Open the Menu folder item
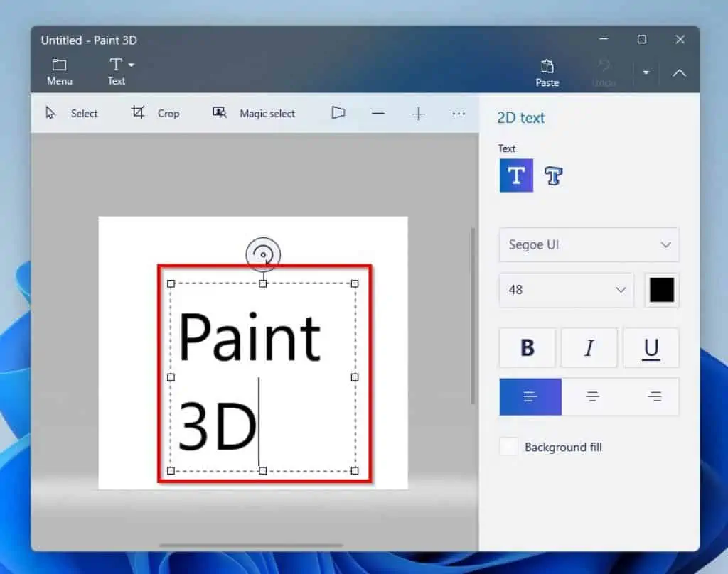The image size is (728, 574). [x=60, y=72]
